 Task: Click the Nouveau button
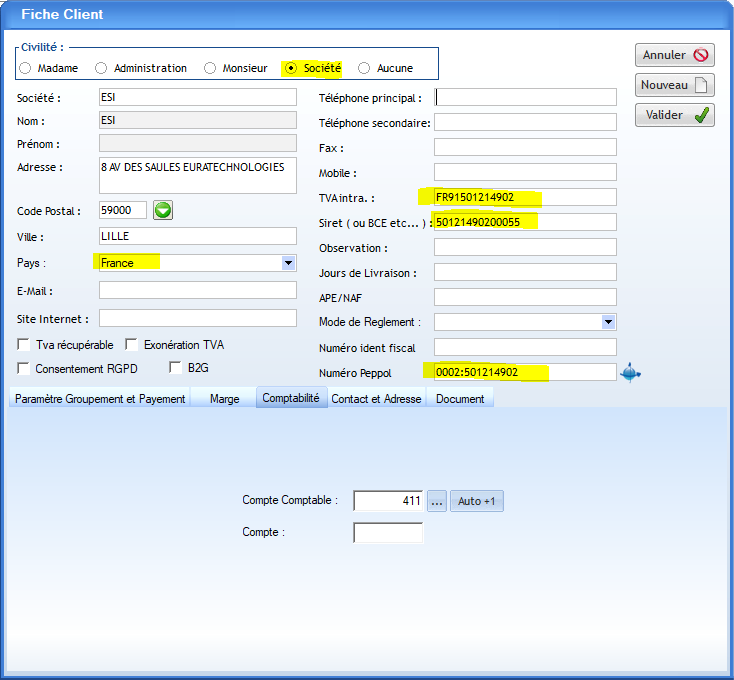point(674,85)
